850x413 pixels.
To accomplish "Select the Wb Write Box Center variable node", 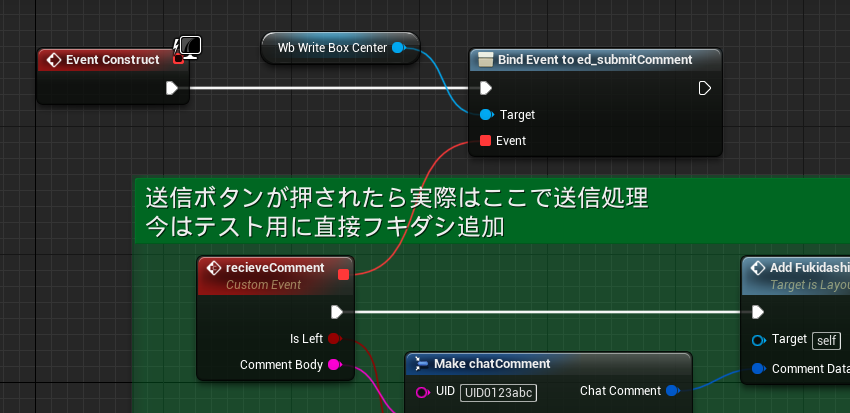I will (340, 48).
